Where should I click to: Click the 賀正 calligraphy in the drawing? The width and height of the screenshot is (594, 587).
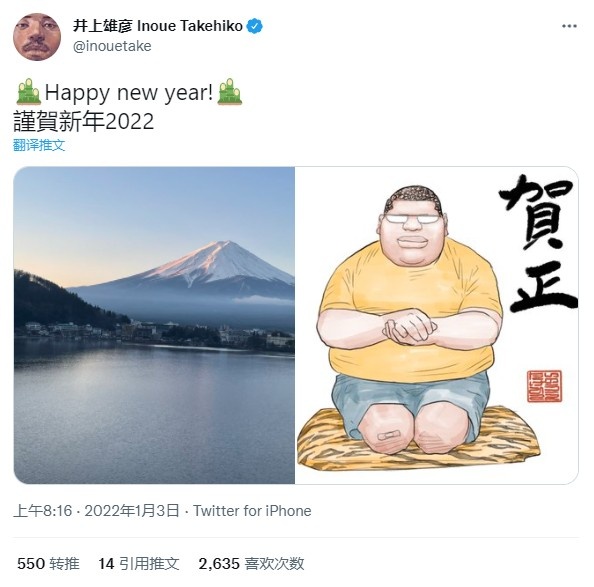tap(539, 243)
